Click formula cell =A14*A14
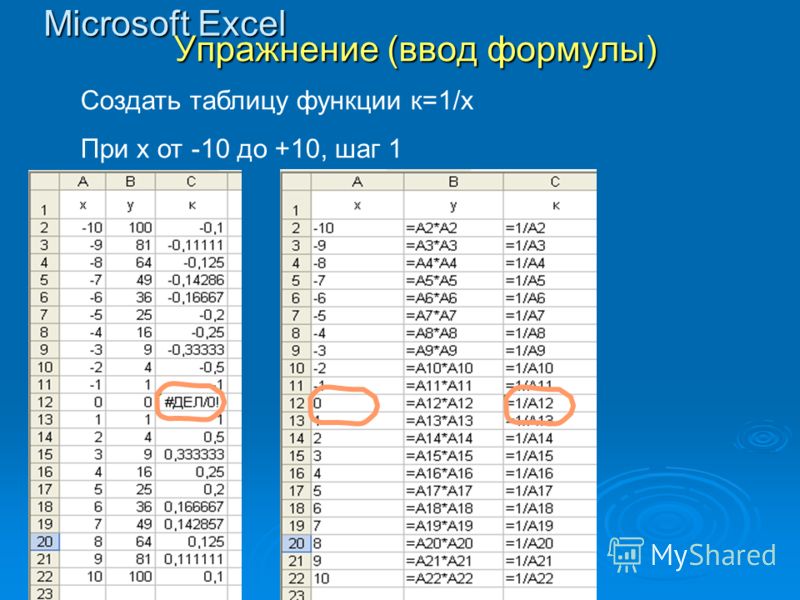Viewport: 800px width, 600px height. 454,438
